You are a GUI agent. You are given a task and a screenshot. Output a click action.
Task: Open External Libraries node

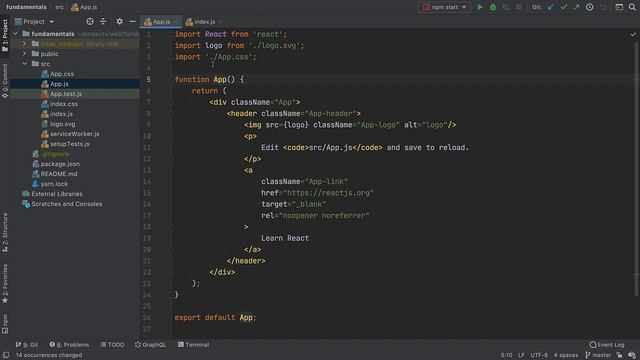coord(57,194)
